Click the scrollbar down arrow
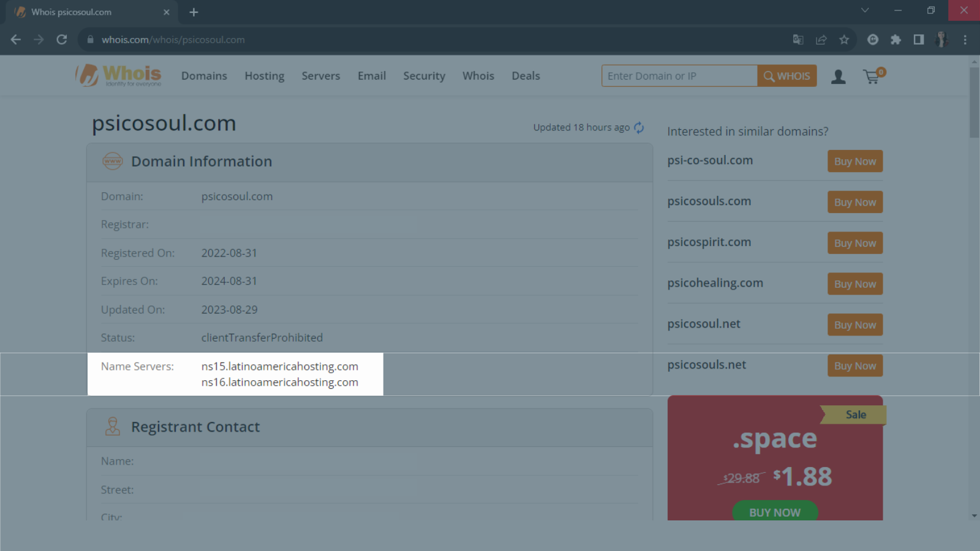Screen dimensions: 980x551 (x=974, y=515)
